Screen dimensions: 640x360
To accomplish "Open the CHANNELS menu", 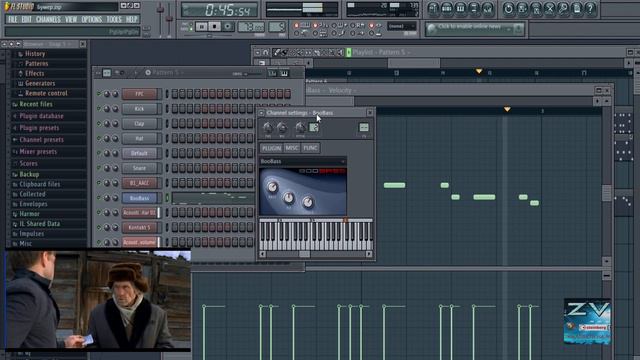I will point(48,19).
